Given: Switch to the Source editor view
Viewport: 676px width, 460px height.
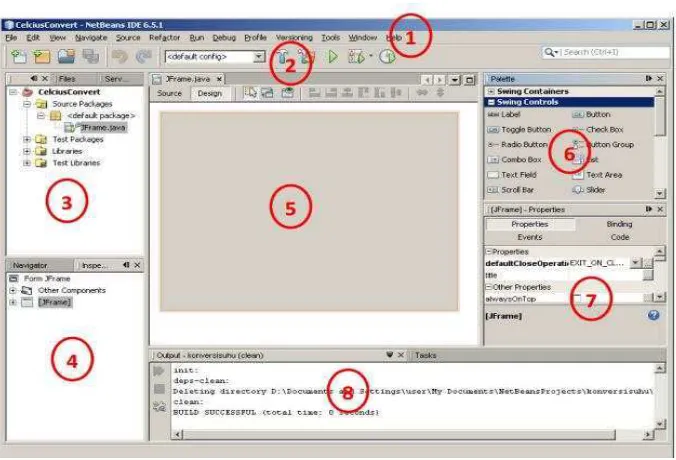Looking at the screenshot, I should point(169,93).
